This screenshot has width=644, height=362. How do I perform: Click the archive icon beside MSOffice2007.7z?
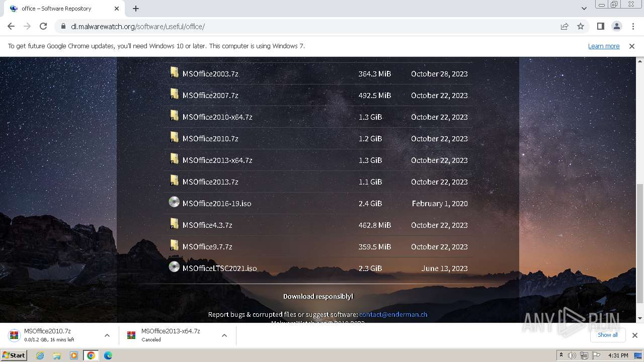174,94
